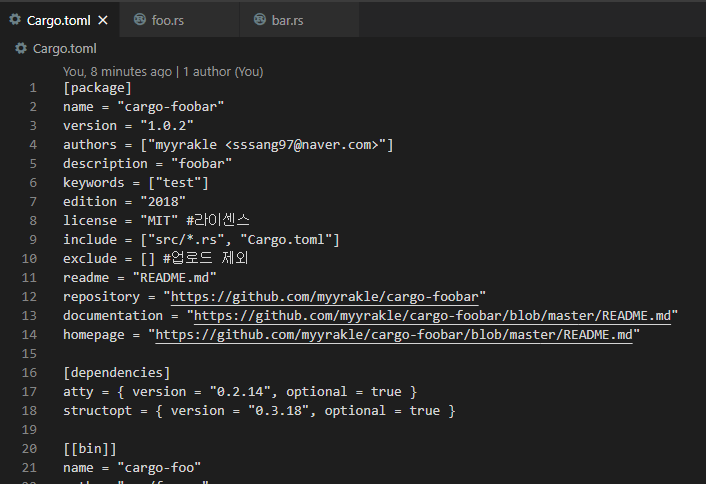Click line number 16 in the gutter
This screenshot has height=484, width=706.
33,373
